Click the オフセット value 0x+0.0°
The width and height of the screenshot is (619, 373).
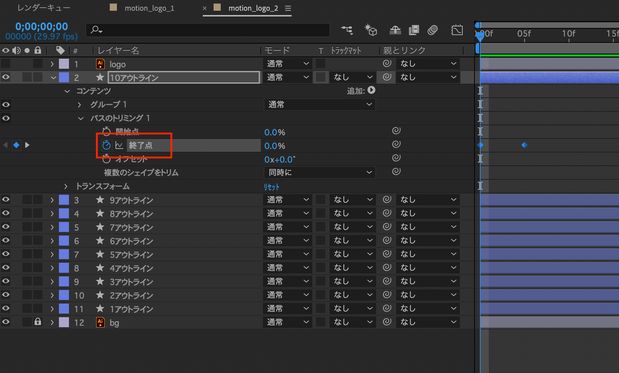click(x=280, y=159)
